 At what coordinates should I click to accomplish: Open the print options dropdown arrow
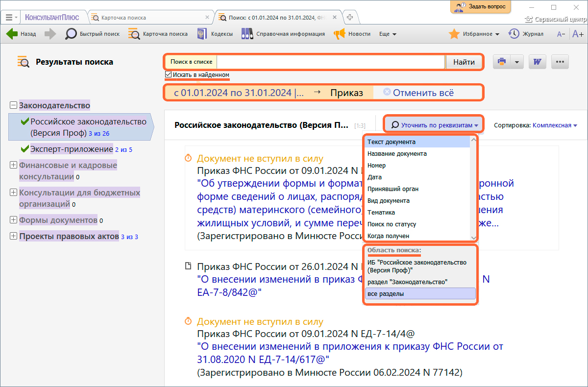click(x=517, y=62)
